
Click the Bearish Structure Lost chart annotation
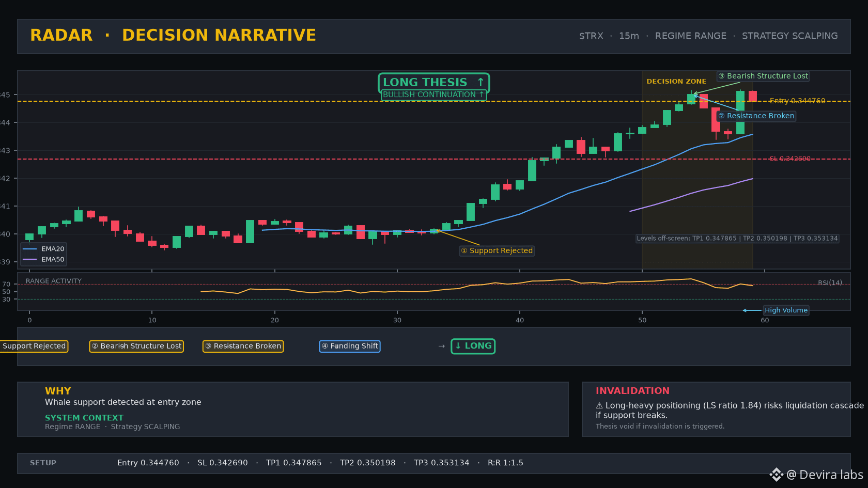pos(763,76)
